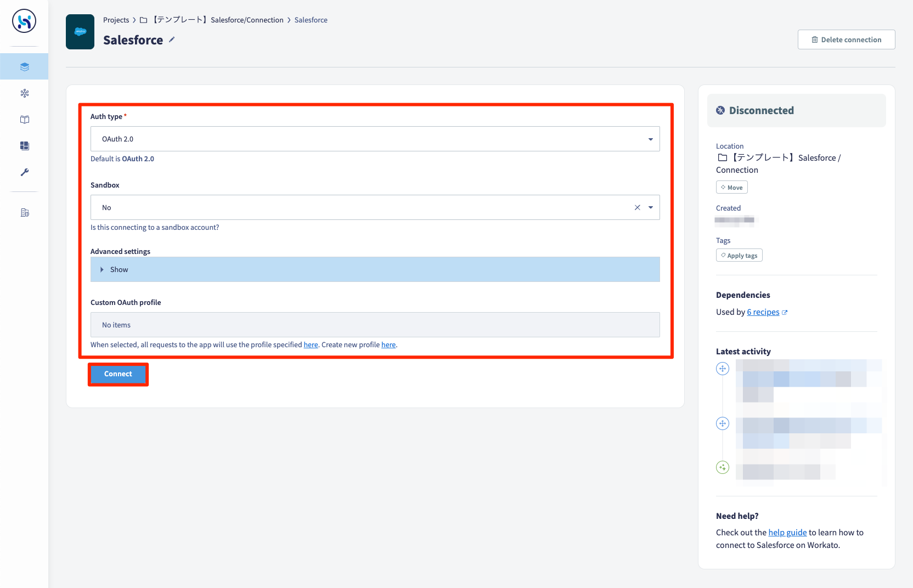Click Delete connection button
This screenshot has height=588, width=913.
(x=847, y=39)
